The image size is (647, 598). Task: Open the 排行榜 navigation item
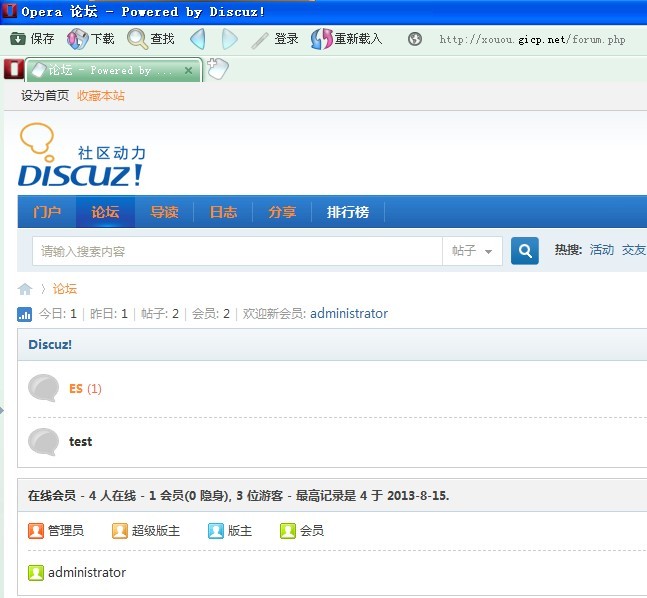coord(348,212)
